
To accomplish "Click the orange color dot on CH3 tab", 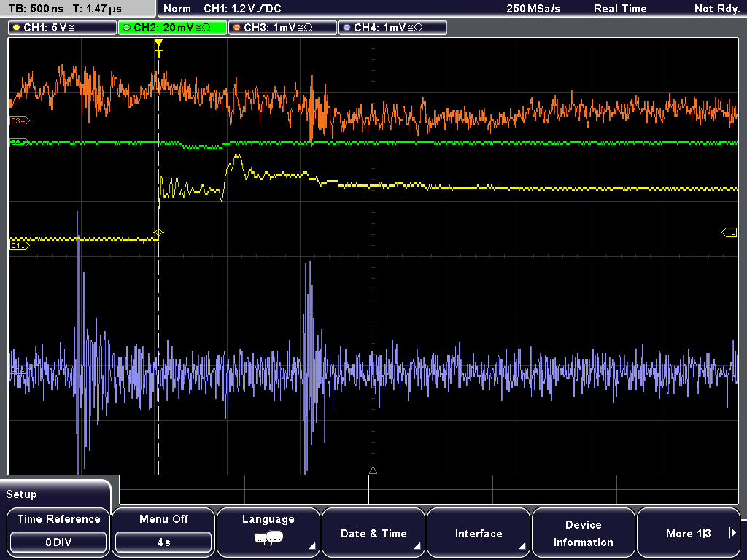I will click(237, 28).
